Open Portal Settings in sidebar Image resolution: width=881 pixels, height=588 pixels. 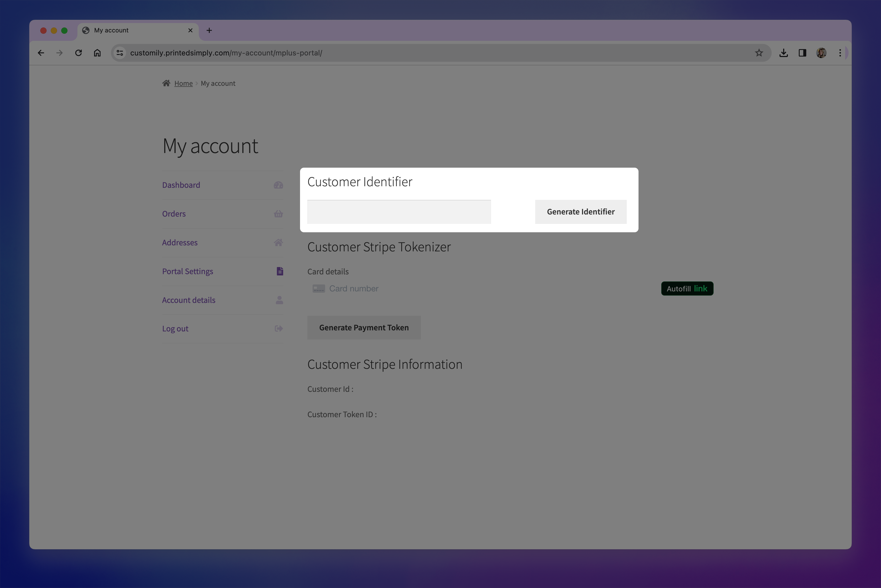tap(188, 271)
